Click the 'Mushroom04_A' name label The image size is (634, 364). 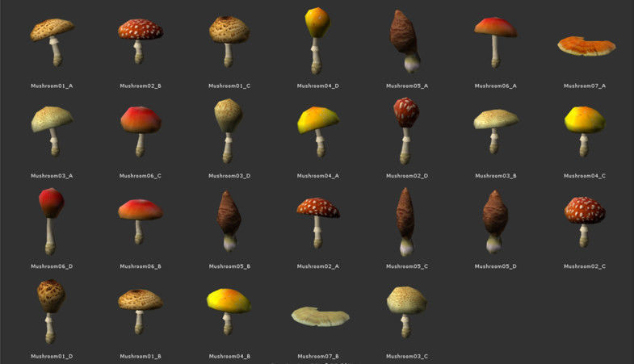point(318,176)
